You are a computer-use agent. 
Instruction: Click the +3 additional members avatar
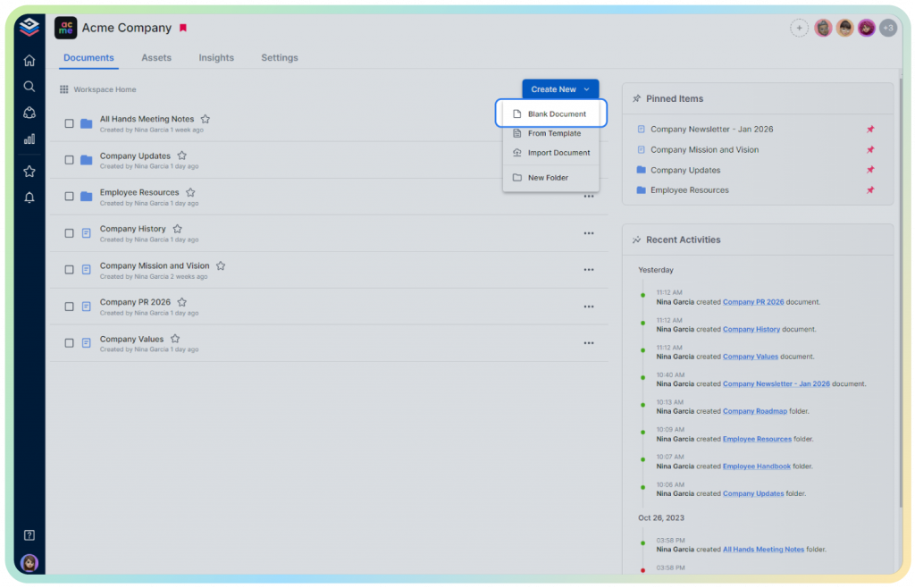(x=887, y=29)
